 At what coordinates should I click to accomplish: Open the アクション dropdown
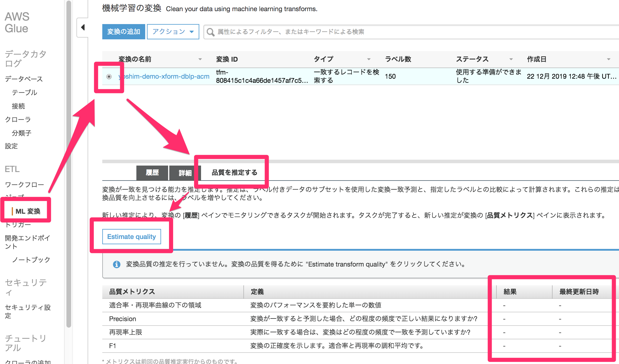click(x=173, y=32)
